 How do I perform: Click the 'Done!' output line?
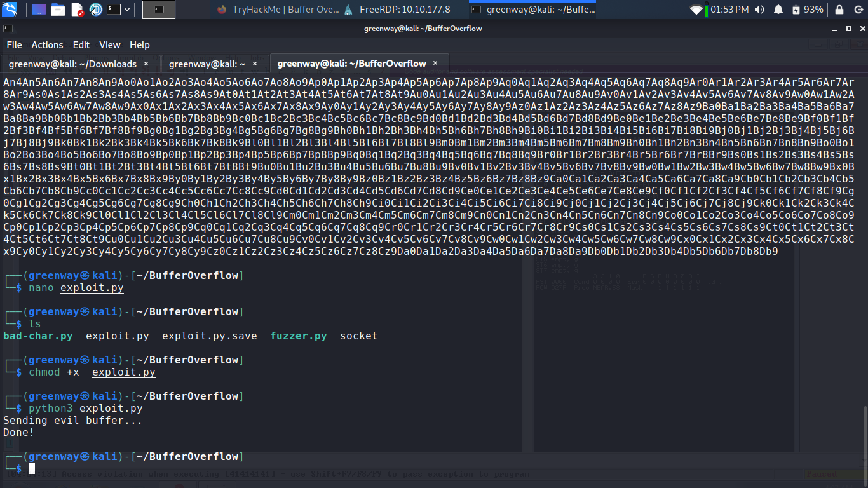19,433
